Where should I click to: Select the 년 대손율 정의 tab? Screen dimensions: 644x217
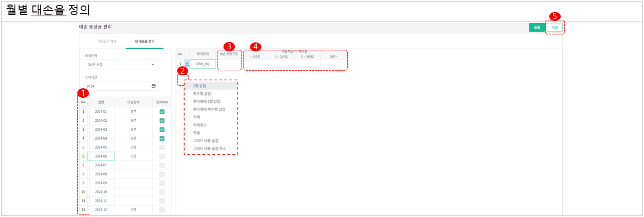[x=144, y=41]
